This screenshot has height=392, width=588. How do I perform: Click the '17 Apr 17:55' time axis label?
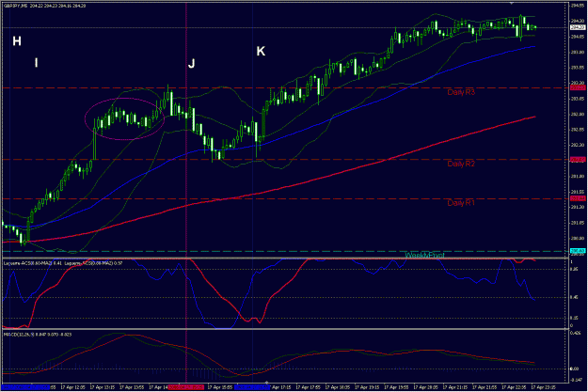309,387
